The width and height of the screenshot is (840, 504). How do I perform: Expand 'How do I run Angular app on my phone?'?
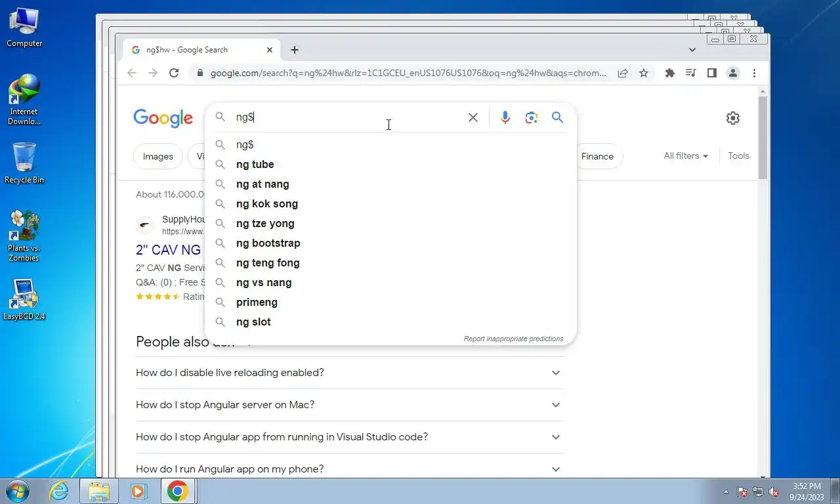tap(350, 469)
